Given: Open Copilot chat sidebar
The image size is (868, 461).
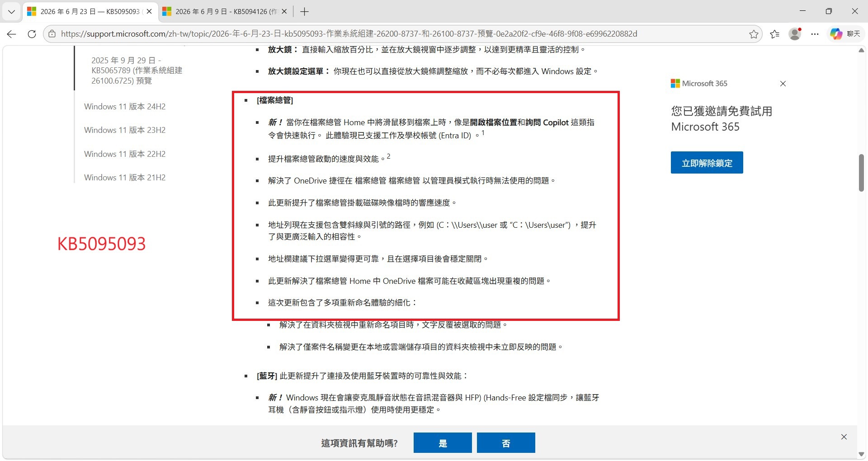Looking at the screenshot, I should pyautogui.click(x=845, y=34).
